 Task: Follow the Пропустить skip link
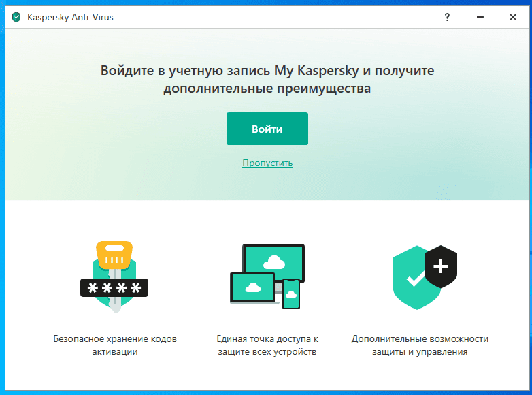pyautogui.click(x=267, y=163)
